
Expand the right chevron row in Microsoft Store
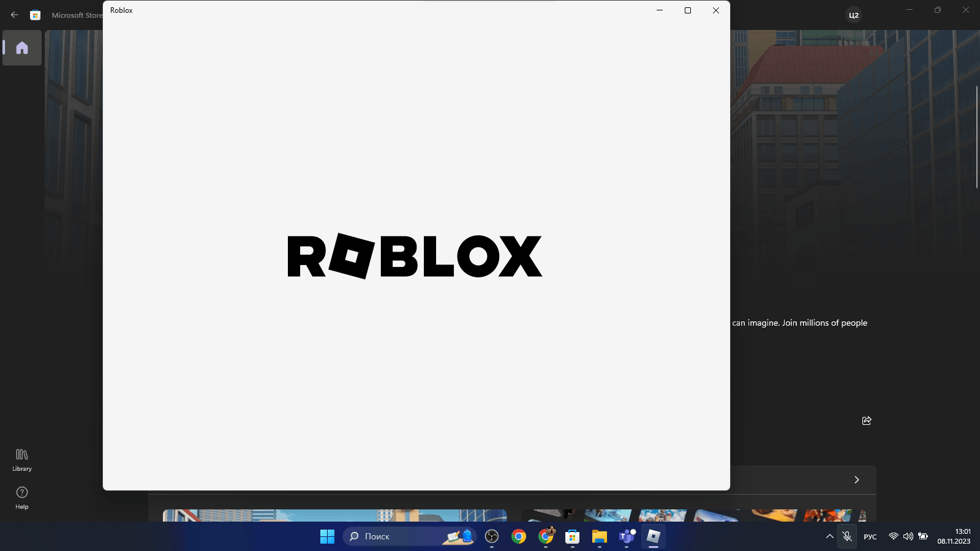[856, 480]
